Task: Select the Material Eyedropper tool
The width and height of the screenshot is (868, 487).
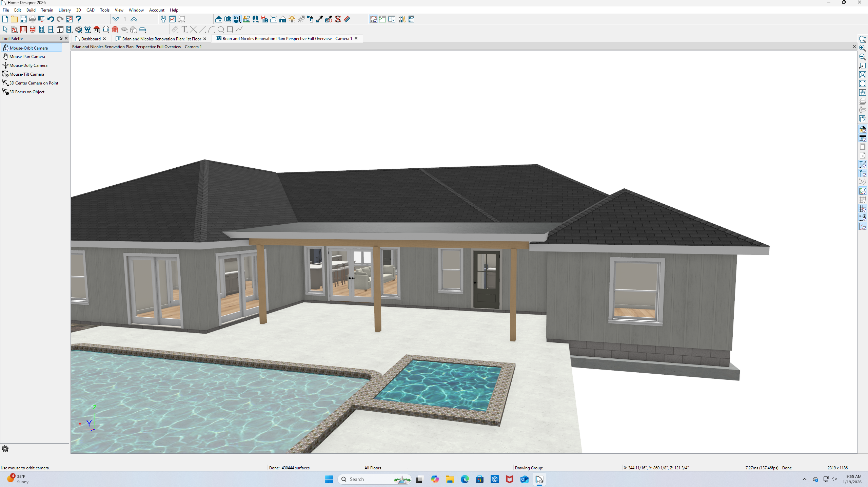Action: (319, 19)
